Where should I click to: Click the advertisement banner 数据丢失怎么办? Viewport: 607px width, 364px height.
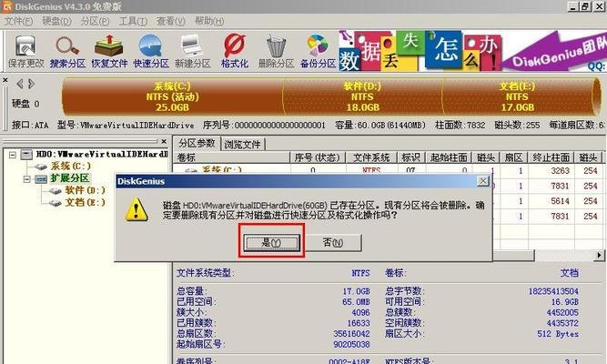[420, 51]
